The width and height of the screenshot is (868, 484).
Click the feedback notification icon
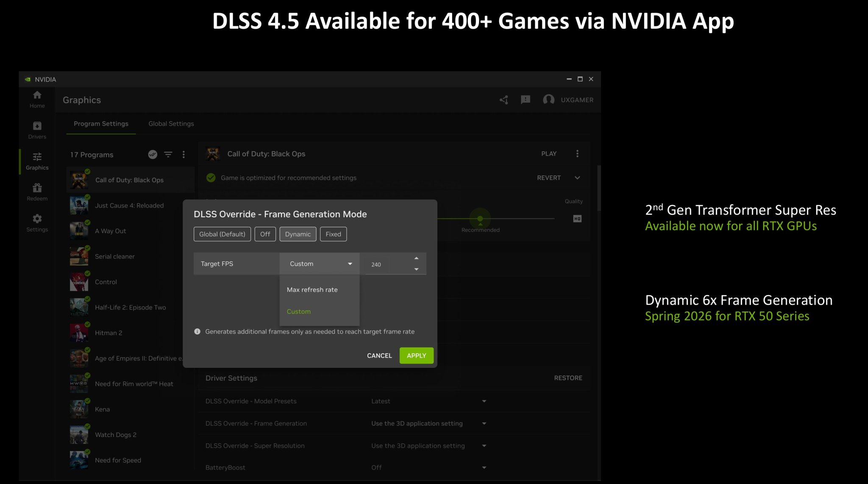coord(525,100)
